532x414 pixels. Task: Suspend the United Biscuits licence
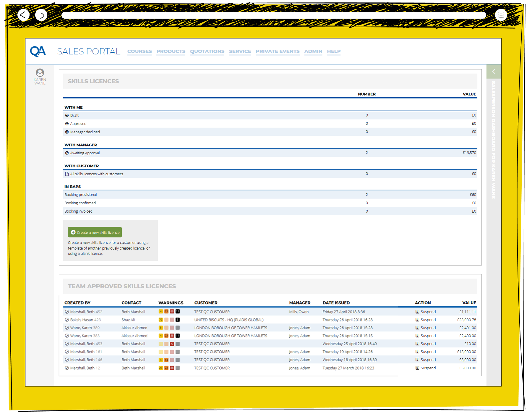coord(426,320)
